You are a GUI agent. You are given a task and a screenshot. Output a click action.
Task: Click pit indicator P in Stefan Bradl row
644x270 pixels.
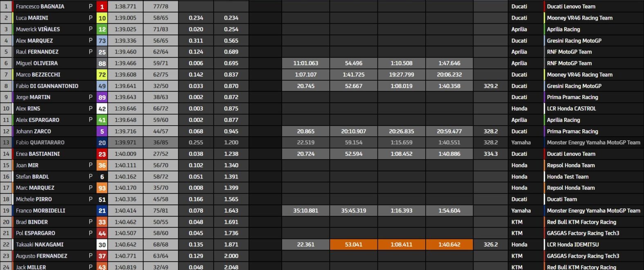coord(91,177)
